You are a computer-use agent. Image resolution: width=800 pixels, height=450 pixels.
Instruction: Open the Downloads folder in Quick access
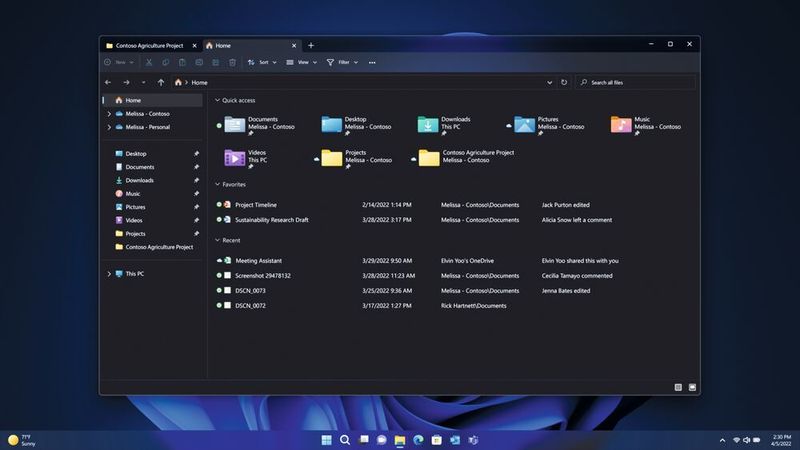[x=444, y=124]
